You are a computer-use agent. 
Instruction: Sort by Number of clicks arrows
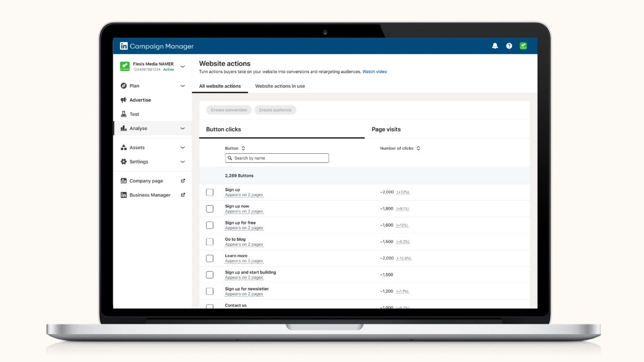click(x=418, y=148)
